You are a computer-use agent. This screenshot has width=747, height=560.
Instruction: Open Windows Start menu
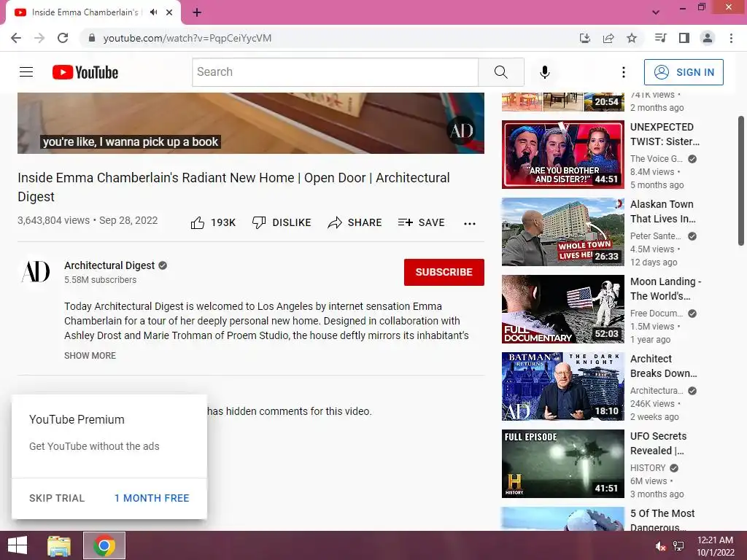[x=18, y=545]
